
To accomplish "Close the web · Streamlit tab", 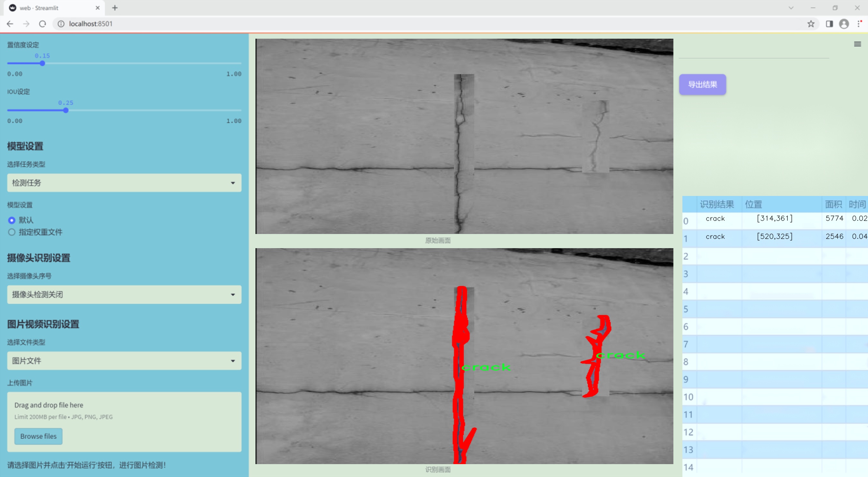I will tap(98, 8).
